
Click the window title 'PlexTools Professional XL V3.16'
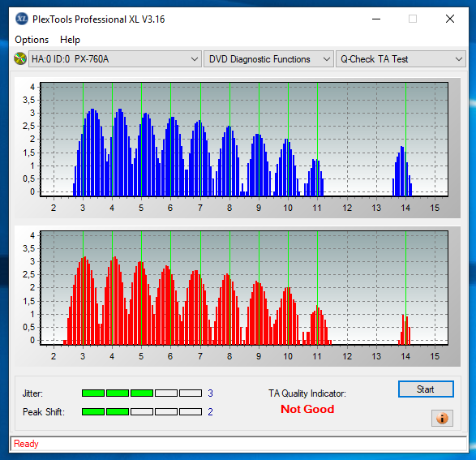coord(99,19)
